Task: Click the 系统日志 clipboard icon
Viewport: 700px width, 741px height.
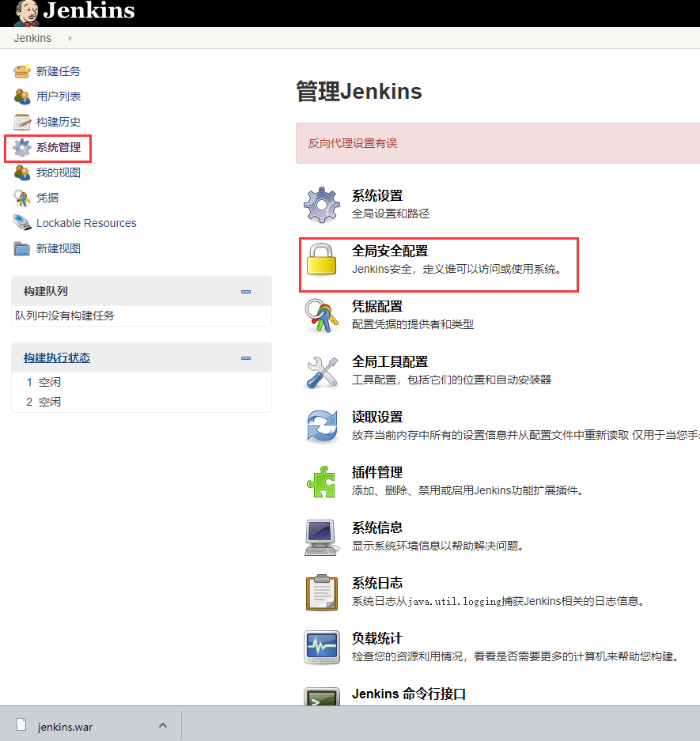Action: pos(321,592)
